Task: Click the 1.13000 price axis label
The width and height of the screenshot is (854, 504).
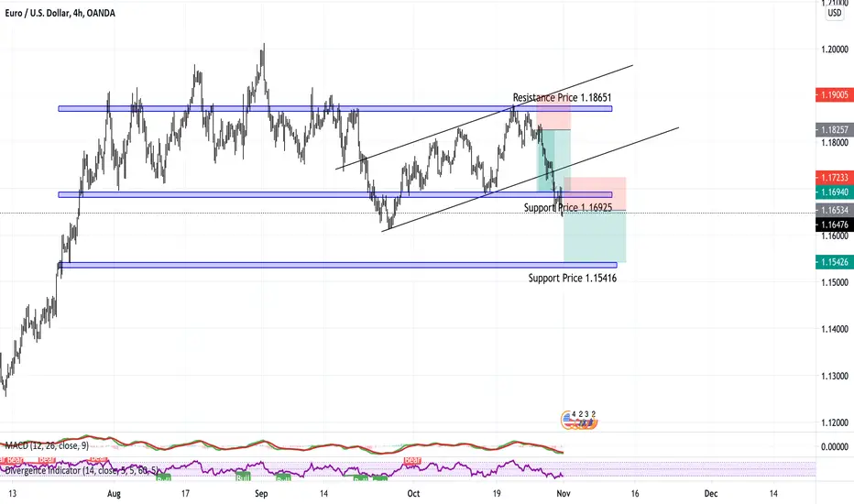Action: [835, 376]
